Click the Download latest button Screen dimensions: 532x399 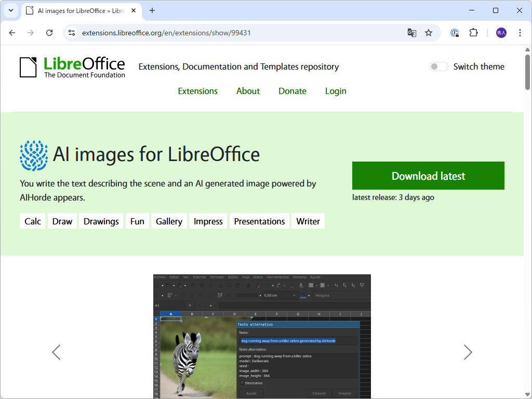point(428,176)
